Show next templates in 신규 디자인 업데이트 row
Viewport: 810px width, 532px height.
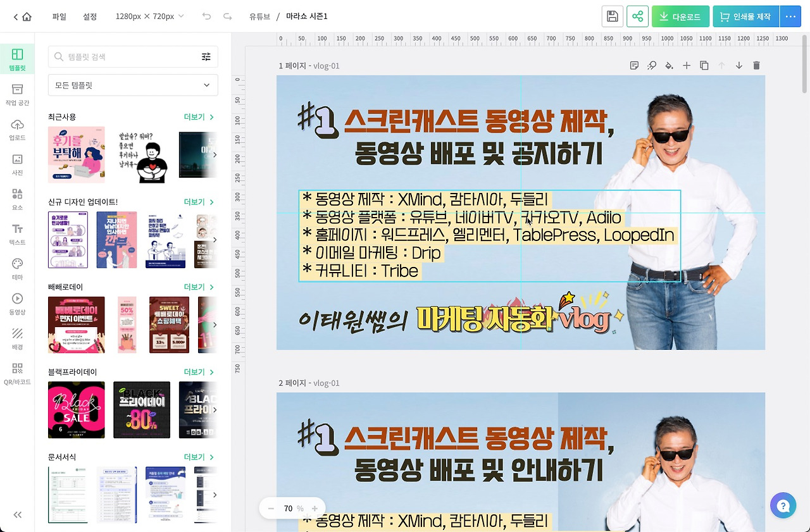(x=215, y=240)
